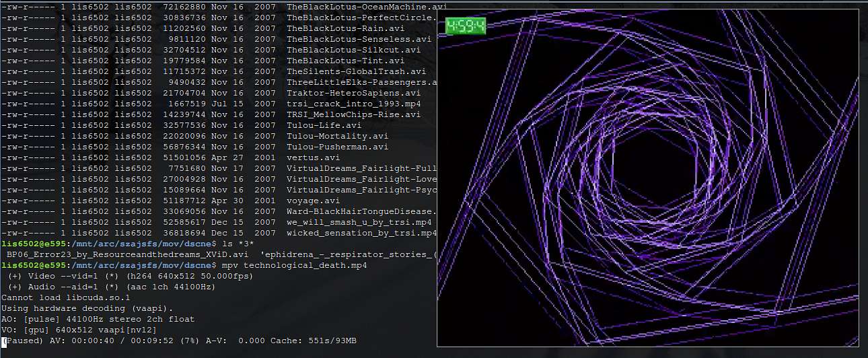Click file size 1667519 in listing
This screenshot has width=868, height=358.
[187, 104]
